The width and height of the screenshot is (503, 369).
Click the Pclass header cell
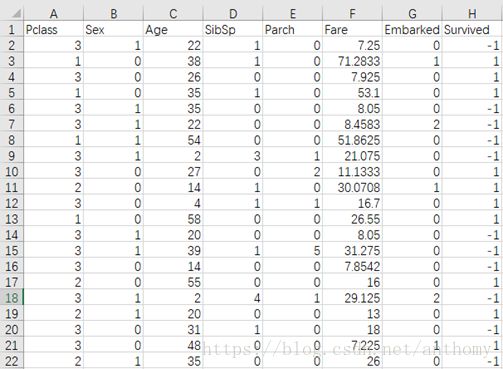pyautogui.click(x=53, y=30)
